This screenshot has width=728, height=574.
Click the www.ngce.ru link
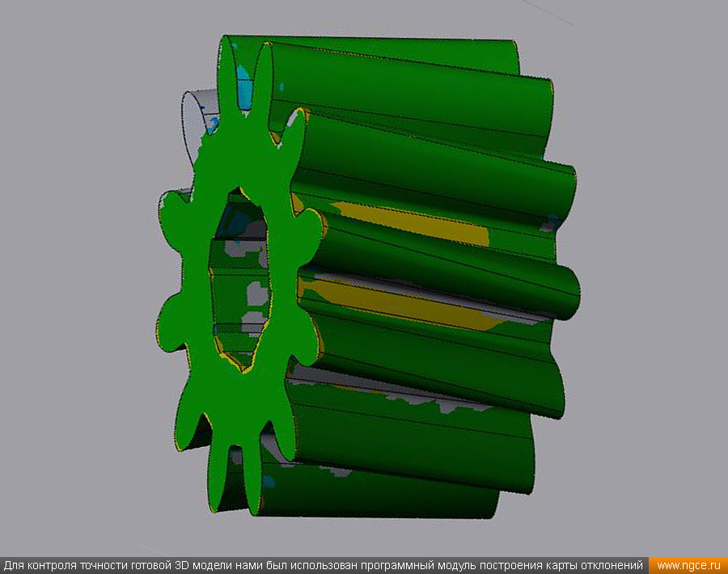pos(688,565)
